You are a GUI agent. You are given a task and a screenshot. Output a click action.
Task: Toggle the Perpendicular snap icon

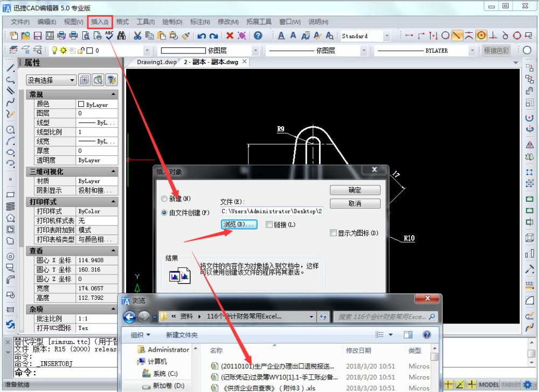coord(493,36)
